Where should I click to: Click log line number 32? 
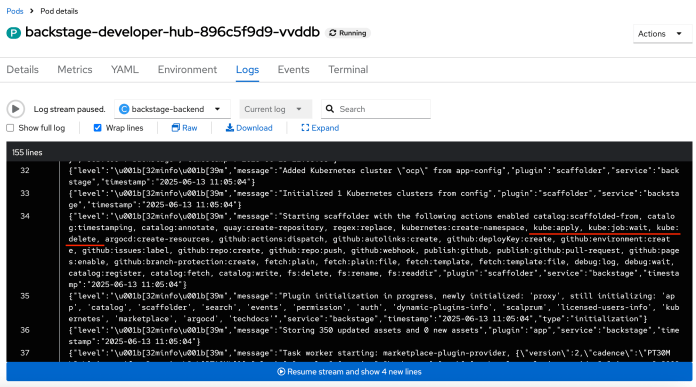(25, 170)
